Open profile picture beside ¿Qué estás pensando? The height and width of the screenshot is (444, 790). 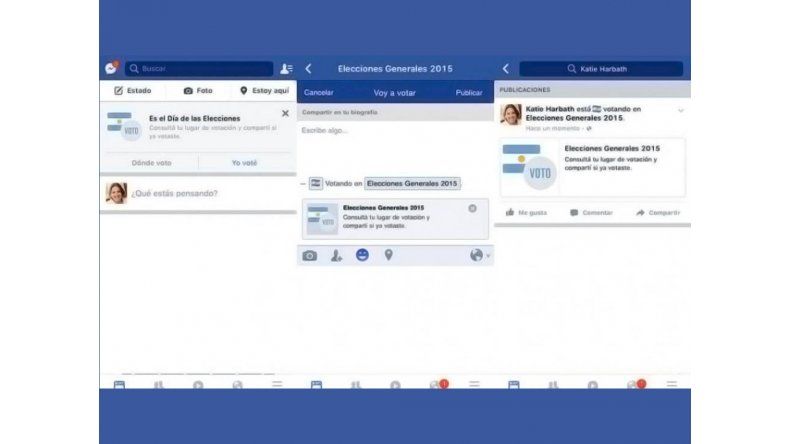click(x=116, y=193)
